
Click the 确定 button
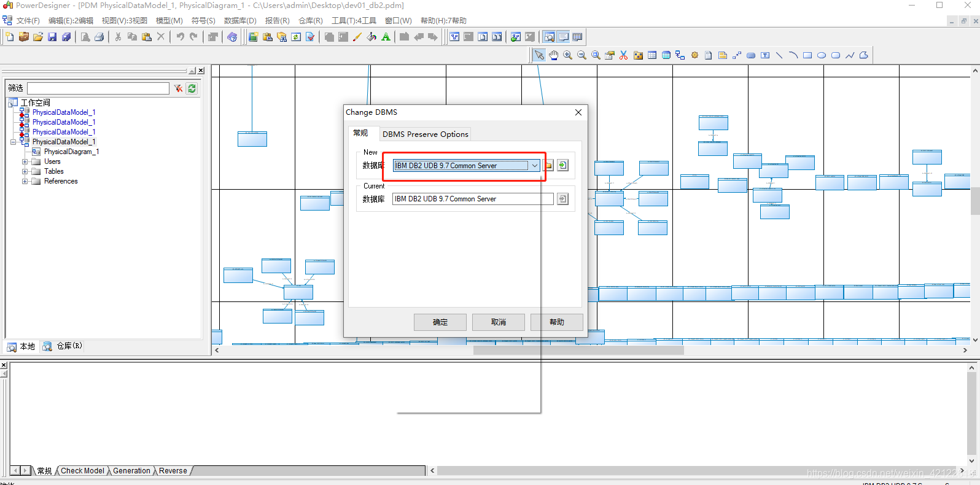pos(440,322)
